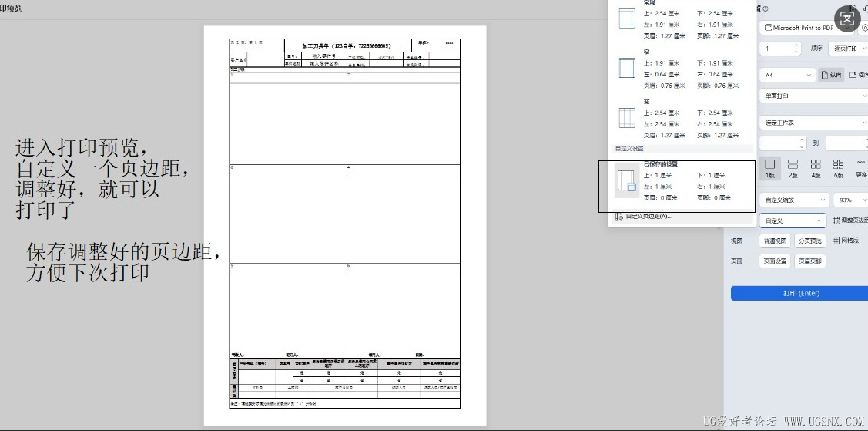
Task: Select the 常规 (normal) margin preset
Action: pyautogui.click(x=682, y=19)
